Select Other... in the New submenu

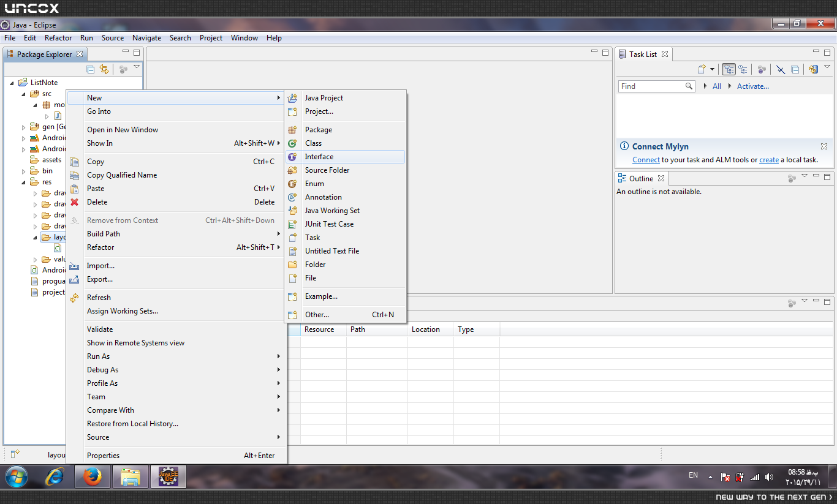click(x=345, y=315)
